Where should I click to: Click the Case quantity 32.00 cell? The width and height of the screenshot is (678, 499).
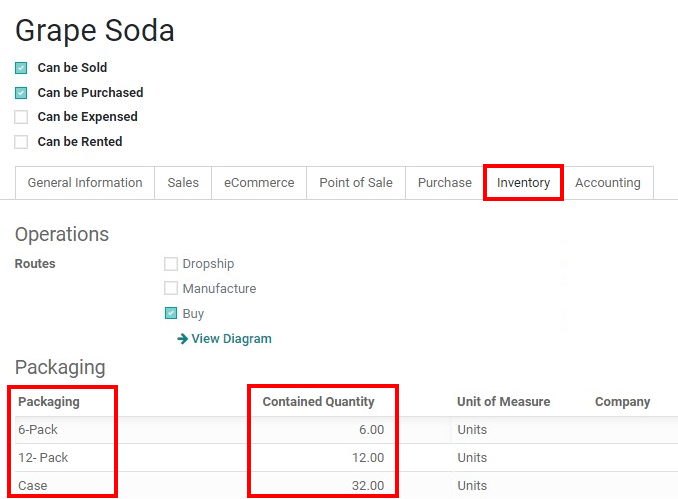click(367, 486)
